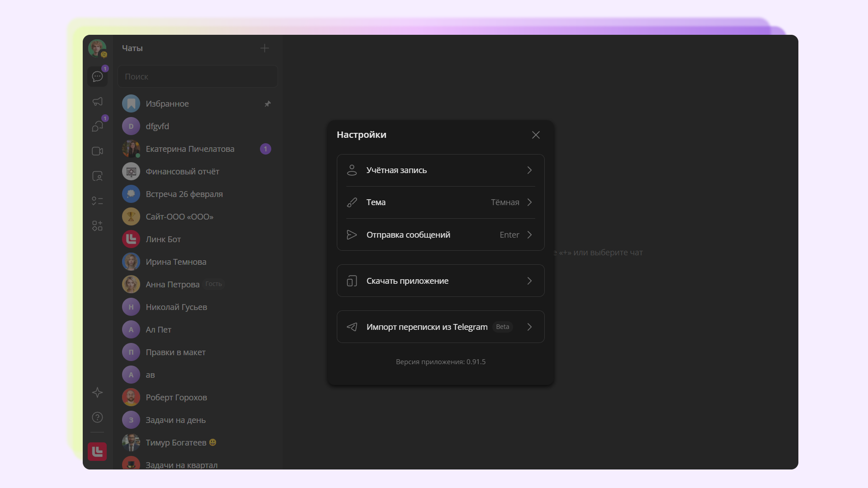Open the apps grid icon

tap(97, 225)
